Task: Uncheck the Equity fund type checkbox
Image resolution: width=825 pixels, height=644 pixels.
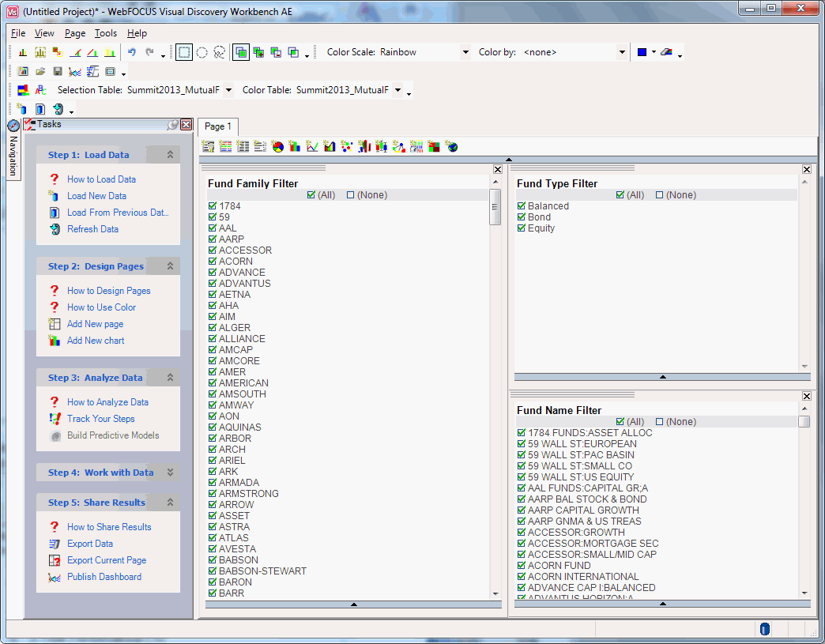Action: (x=522, y=228)
